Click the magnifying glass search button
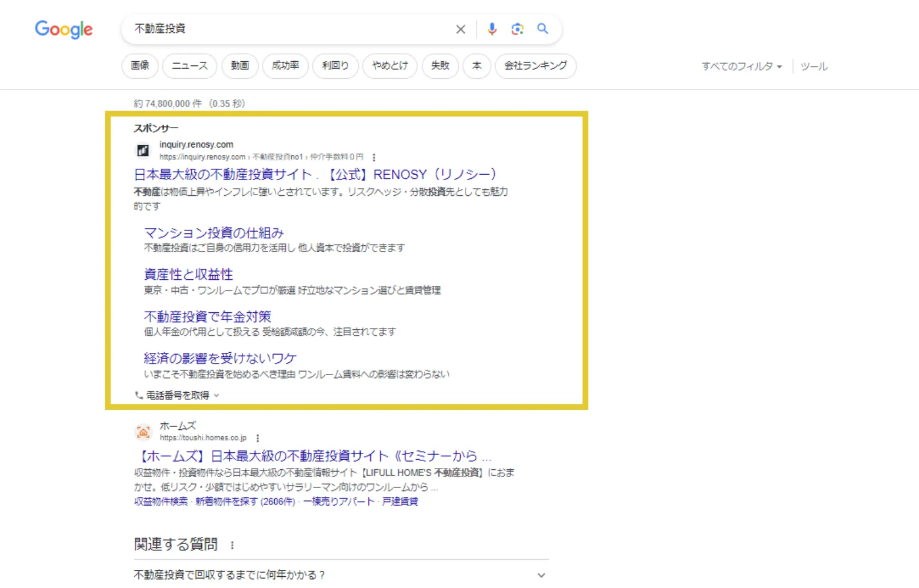The image size is (919, 588). click(x=542, y=29)
